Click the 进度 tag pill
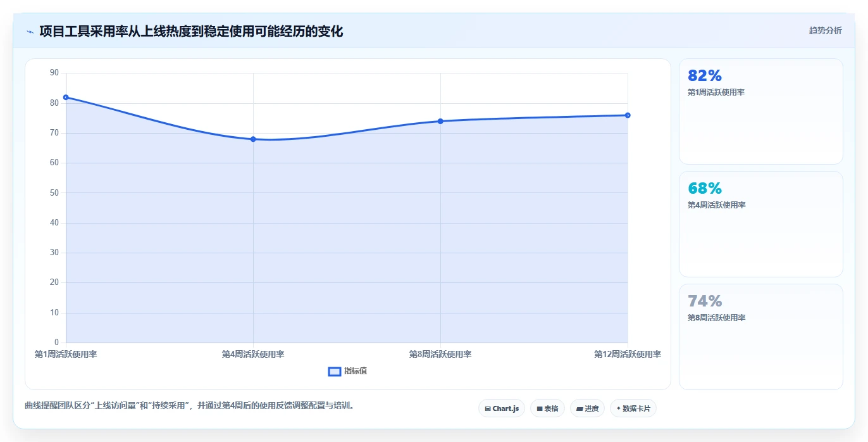Viewport: 868px width, 442px height. [x=587, y=408]
